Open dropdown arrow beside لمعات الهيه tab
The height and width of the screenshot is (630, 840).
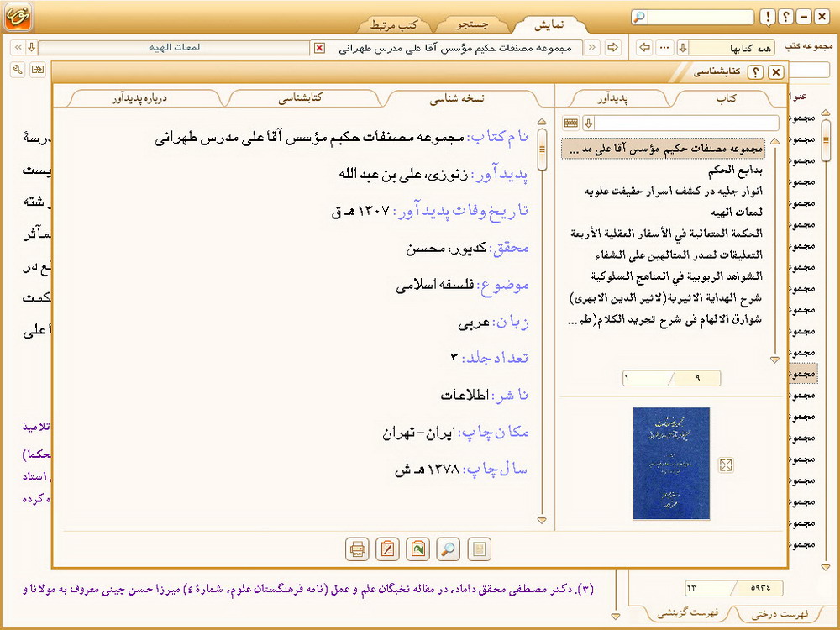pos(31,48)
